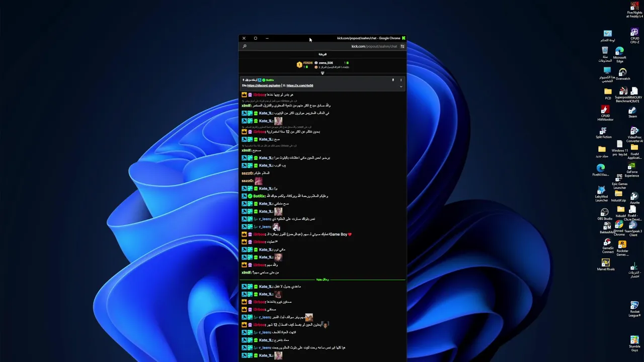Screen dimensions: 644x362
Task: Open hidusbf.zip archive on desktop
Action: 619,196
